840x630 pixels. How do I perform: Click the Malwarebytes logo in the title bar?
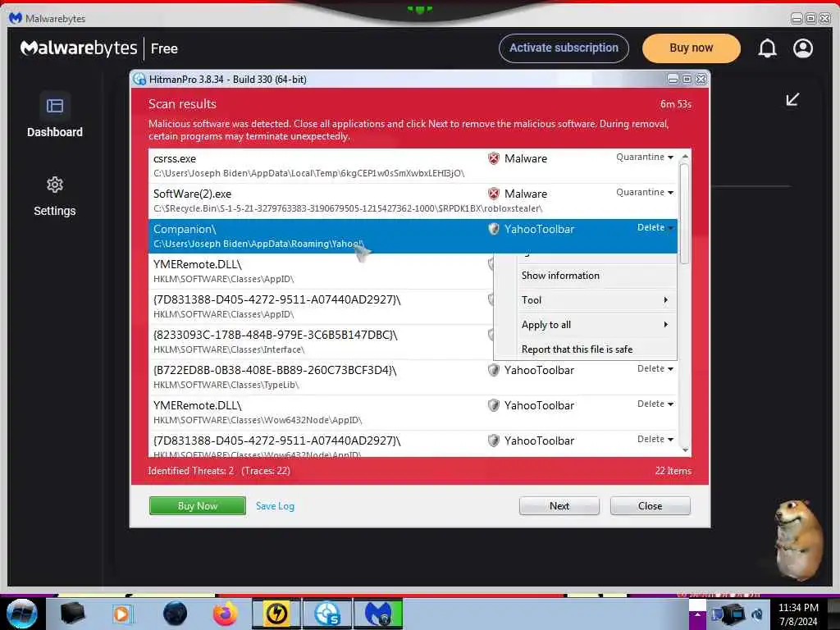16,18
